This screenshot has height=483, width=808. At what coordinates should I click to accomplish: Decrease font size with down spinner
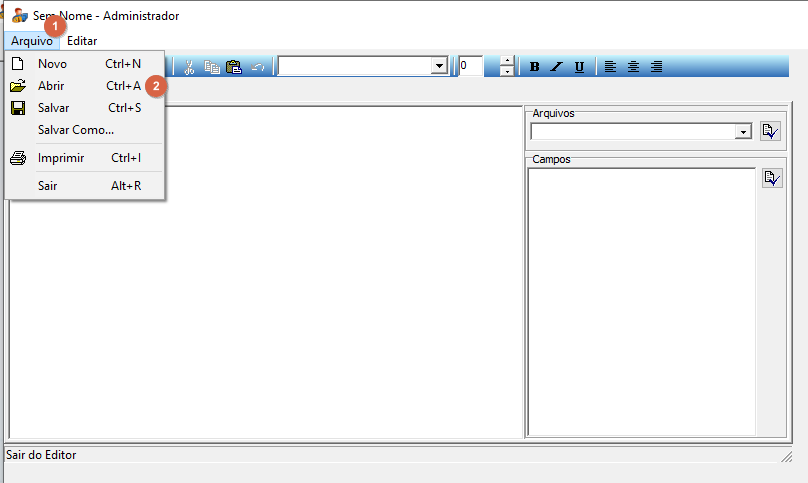507,71
